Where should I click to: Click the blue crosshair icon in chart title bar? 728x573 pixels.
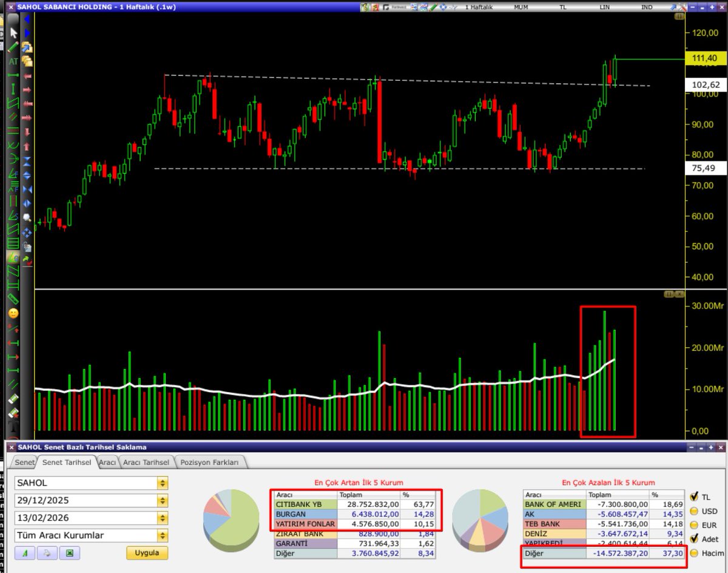point(443,7)
